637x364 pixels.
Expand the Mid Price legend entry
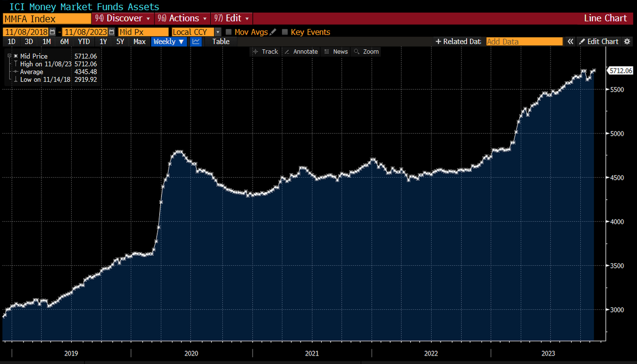tap(8, 56)
